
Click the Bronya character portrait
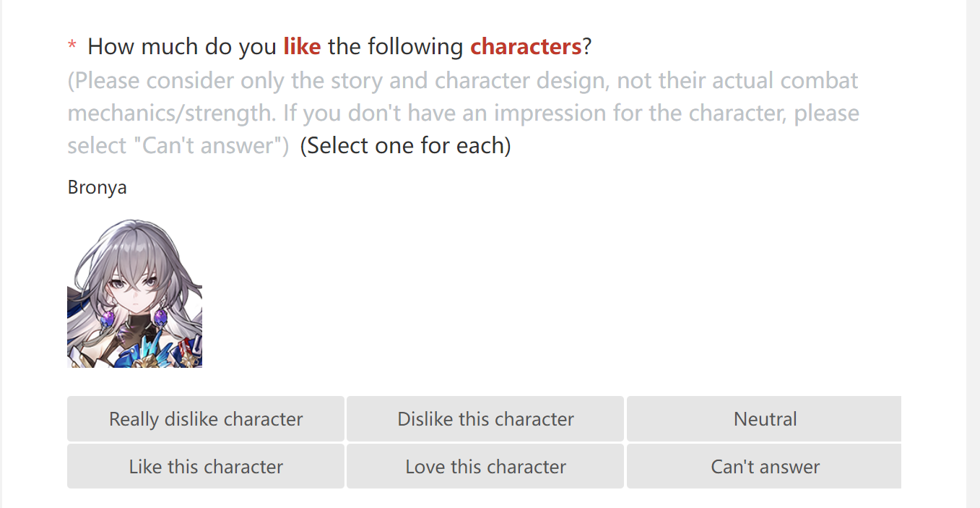[134, 293]
